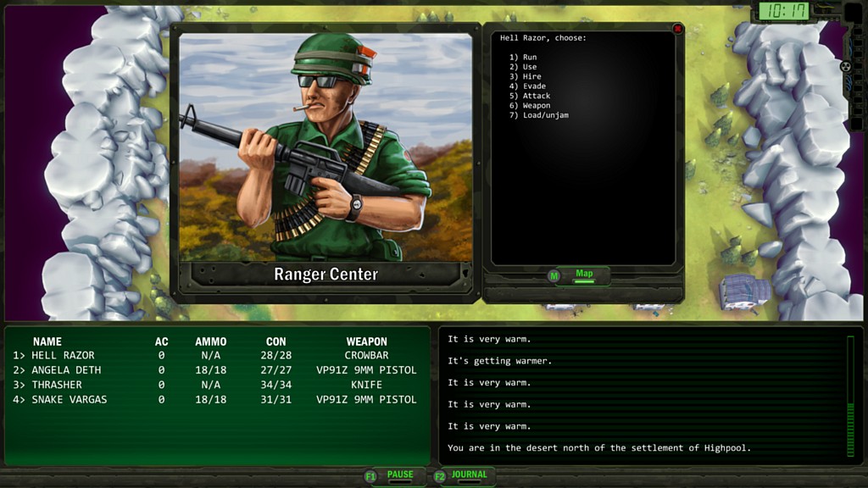
Task: Click the building on the world map
Action: coord(744,292)
